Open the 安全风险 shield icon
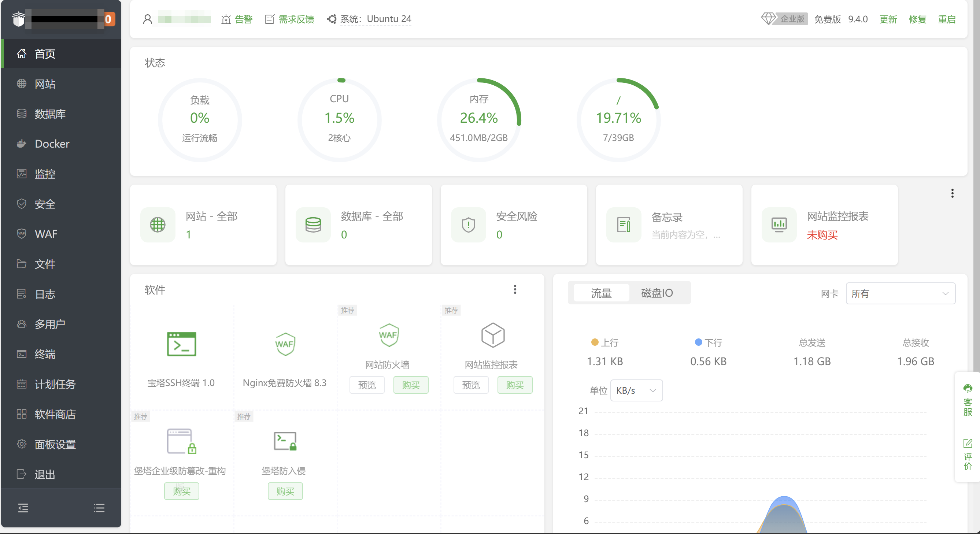 [x=468, y=225]
